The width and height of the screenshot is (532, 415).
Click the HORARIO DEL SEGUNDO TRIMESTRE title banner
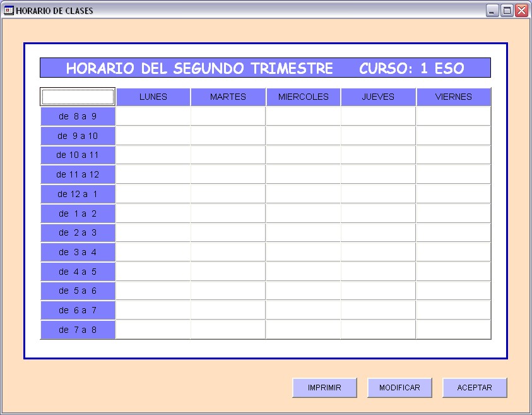[x=265, y=68]
